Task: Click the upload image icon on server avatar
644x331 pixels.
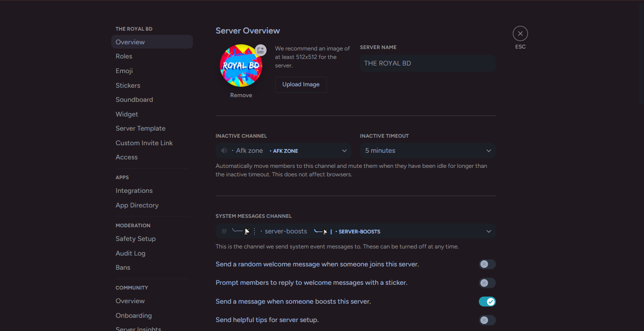Action: point(260,50)
